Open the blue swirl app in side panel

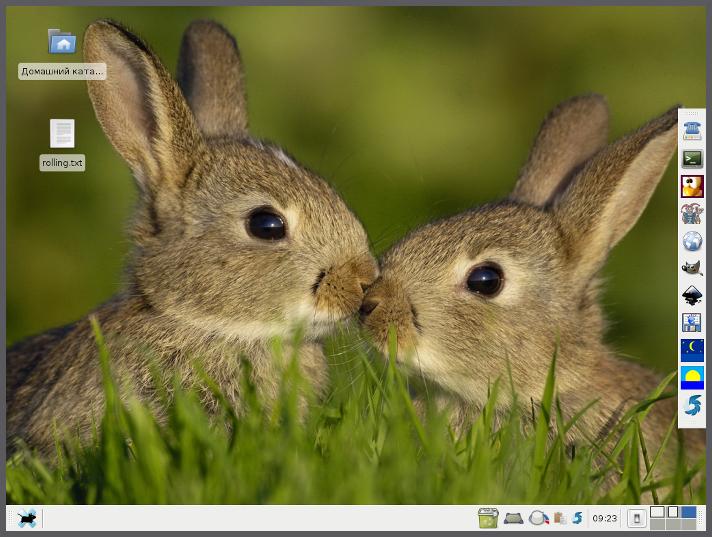pyautogui.click(x=691, y=405)
